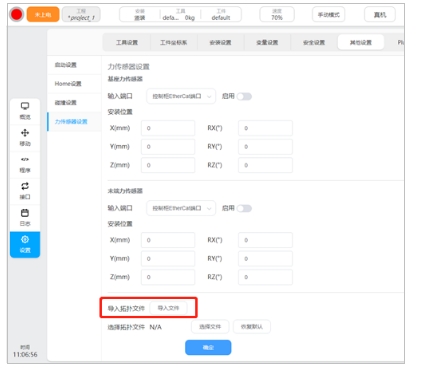Click 恢复默认 restore default button
This screenshot has width=422, height=371.
(x=252, y=327)
